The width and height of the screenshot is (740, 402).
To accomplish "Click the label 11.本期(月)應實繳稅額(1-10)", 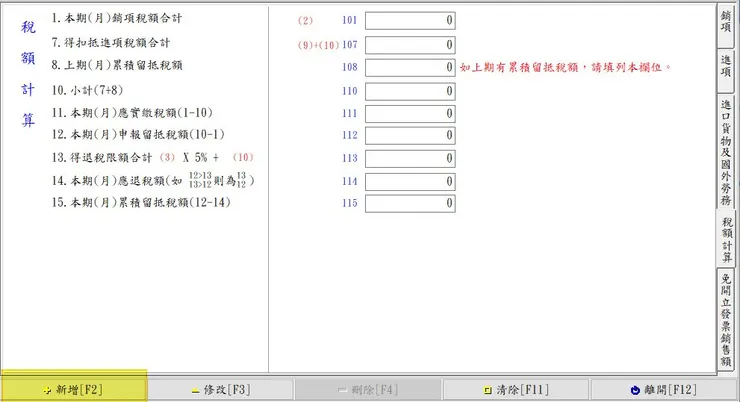I will click(x=132, y=113).
